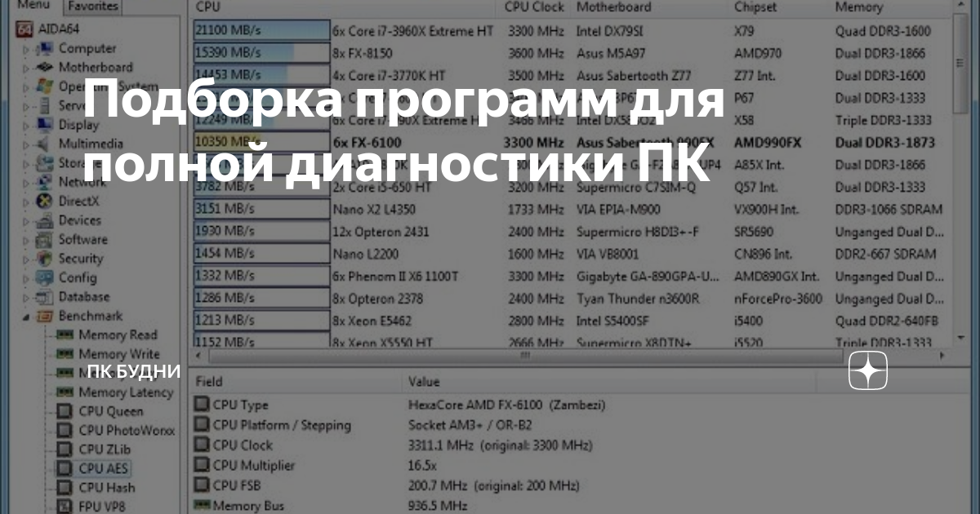The height and width of the screenshot is (514, 980).
Task: Click the CPU Queen benchmark icon
Action: (65, 412)
